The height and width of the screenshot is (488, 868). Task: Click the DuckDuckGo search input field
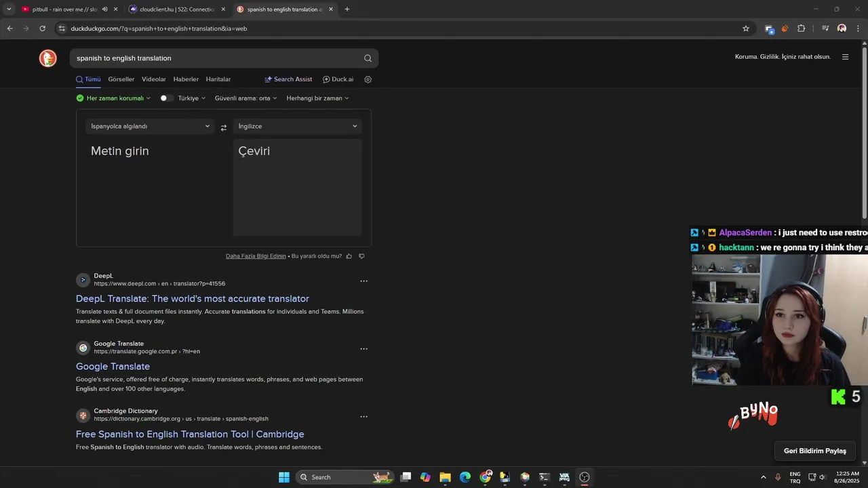click(217, 58)
